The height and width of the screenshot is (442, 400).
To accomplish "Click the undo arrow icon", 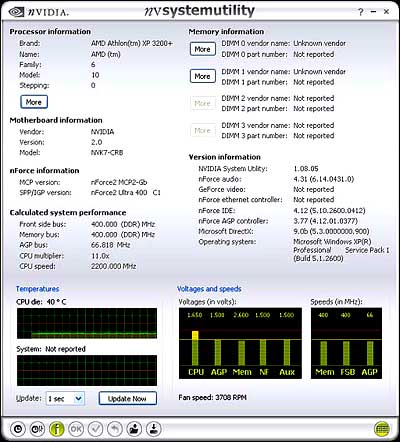I will click(x=115, y=429).
